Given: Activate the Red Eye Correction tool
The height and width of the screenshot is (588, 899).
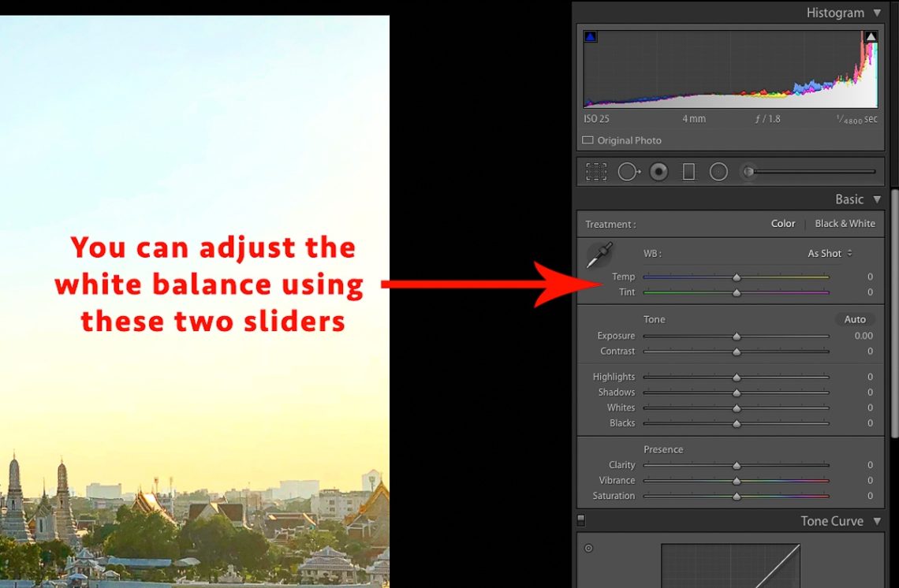Looking at the screenshot, I should [658, 171].
